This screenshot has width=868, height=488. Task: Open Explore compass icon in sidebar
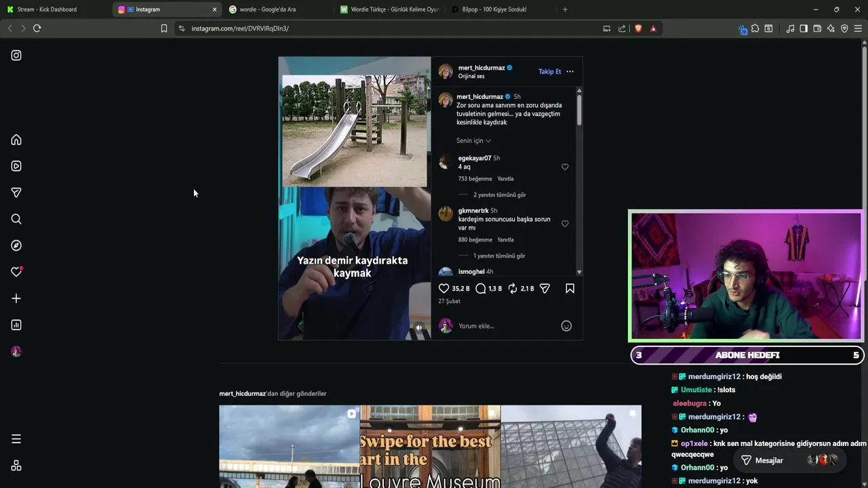point(16,245)
